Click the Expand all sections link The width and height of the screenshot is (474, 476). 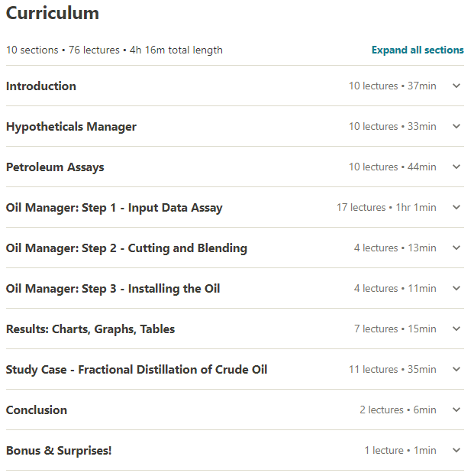coord(418,50)
